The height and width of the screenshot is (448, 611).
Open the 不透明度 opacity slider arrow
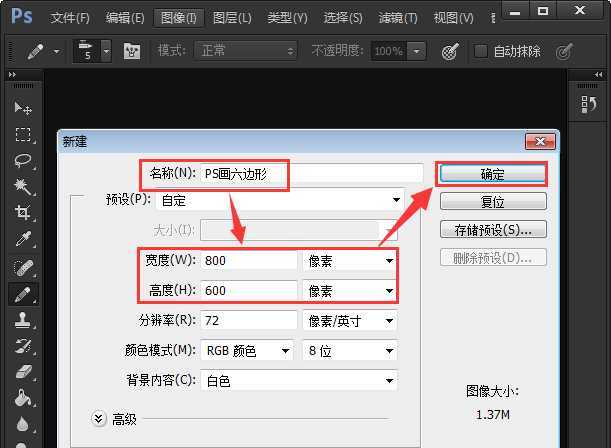pyautogui.click(x=417, y=51)
